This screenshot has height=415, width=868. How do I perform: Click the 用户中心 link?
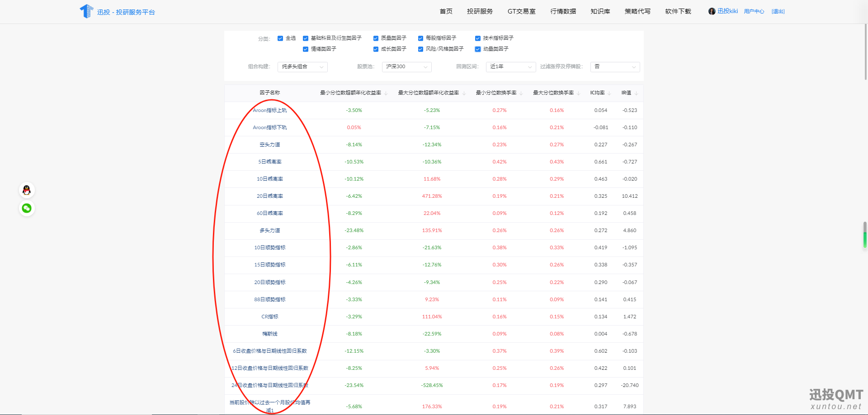754,11
